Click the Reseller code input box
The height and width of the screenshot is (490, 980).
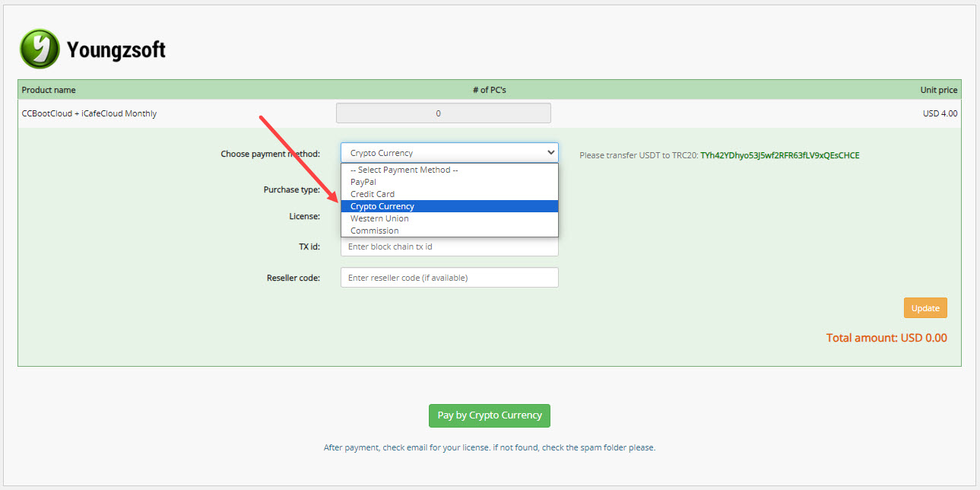(449, 278)
